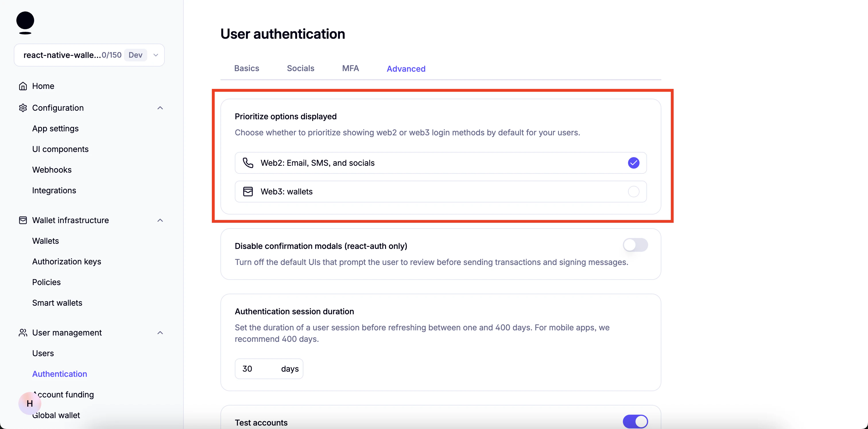This screenshot has height=429, width=868.
Task: Open the Smart wallets page
Action: tap(57, 302)
